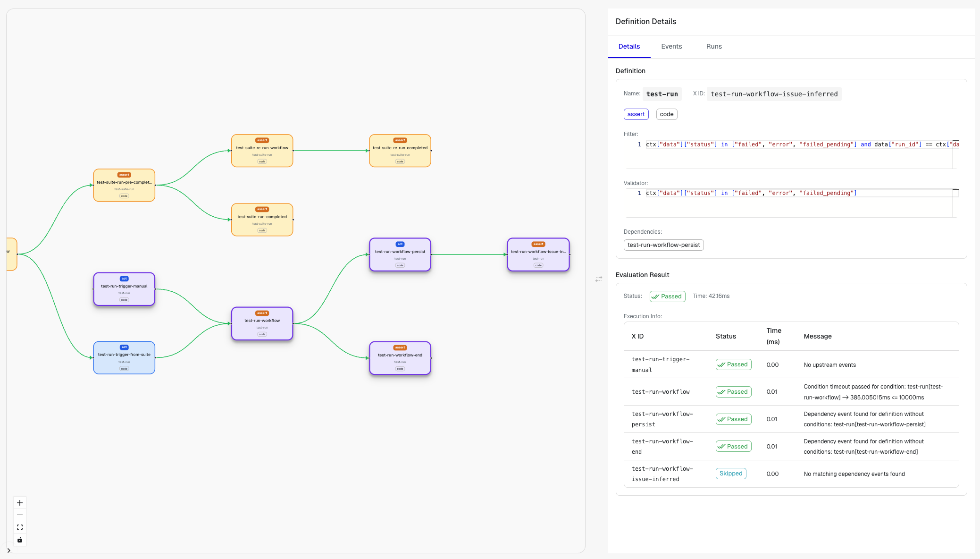Expand the collapsed sidebar with the chevron
980x559 pixels.
click(x=8, y=551)
